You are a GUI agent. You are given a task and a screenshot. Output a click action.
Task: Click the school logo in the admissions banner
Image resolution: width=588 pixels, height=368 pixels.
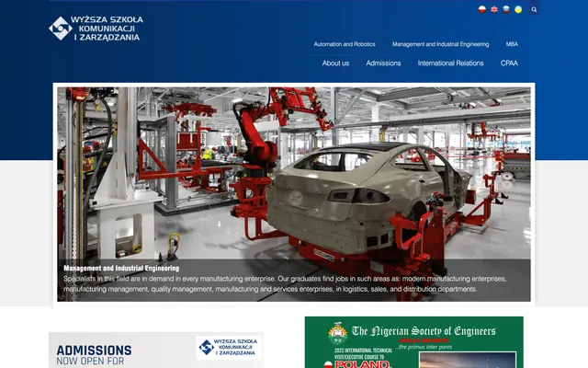click(x=229, y=348)
